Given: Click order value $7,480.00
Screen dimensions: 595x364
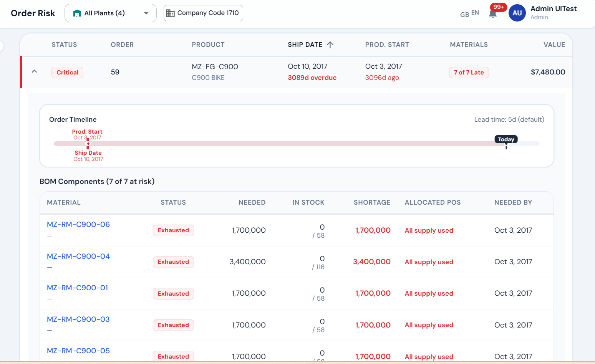Looking at the screenshot, I should click(x=548, y=72).
